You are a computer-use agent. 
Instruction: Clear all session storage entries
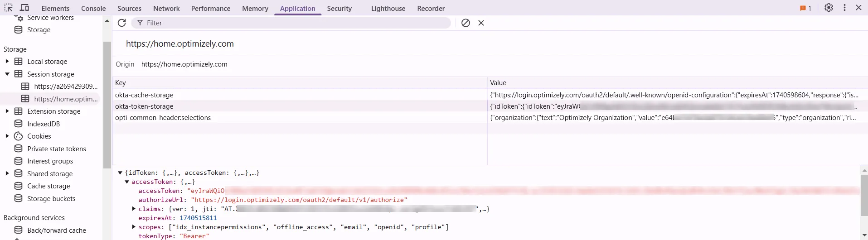coord(466,23)
